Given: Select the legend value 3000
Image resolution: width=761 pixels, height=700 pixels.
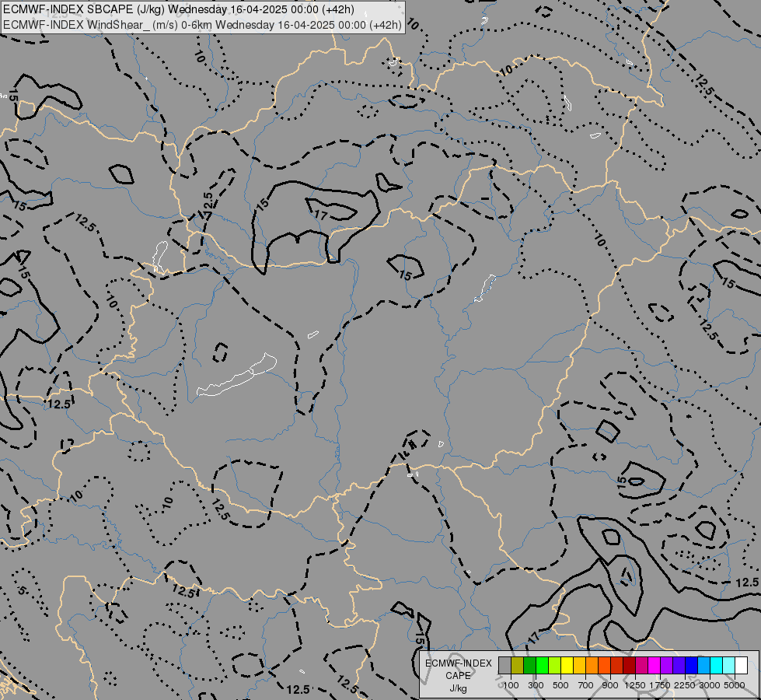Looking at the screenshot, I should pyautogui.click(x=710, y=685).
